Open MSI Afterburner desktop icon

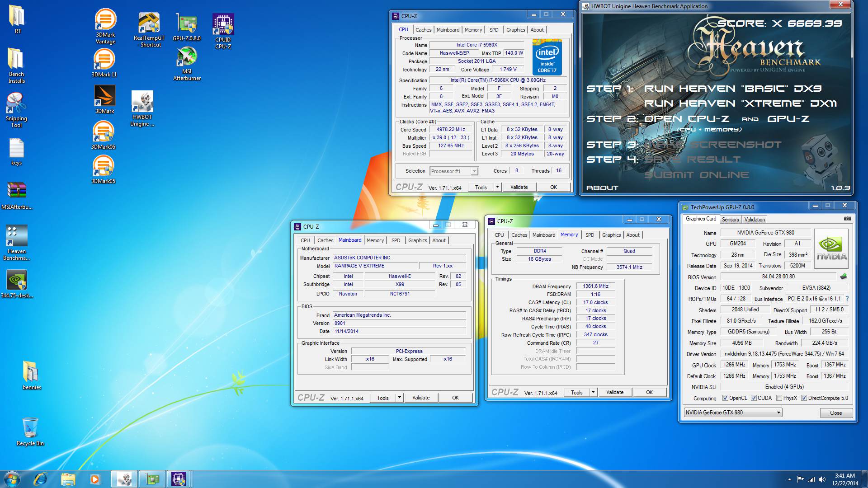point(187,64)
